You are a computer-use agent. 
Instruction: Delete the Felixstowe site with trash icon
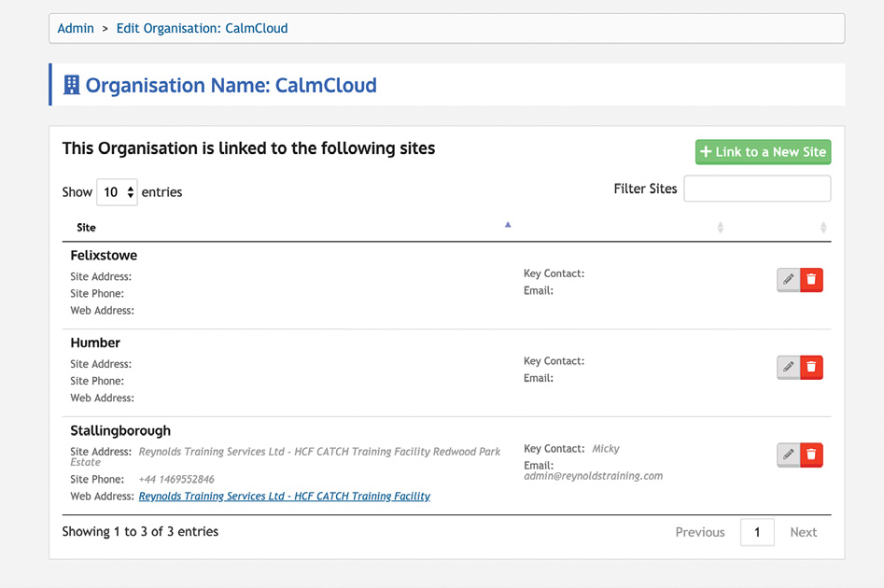[811, 280]
